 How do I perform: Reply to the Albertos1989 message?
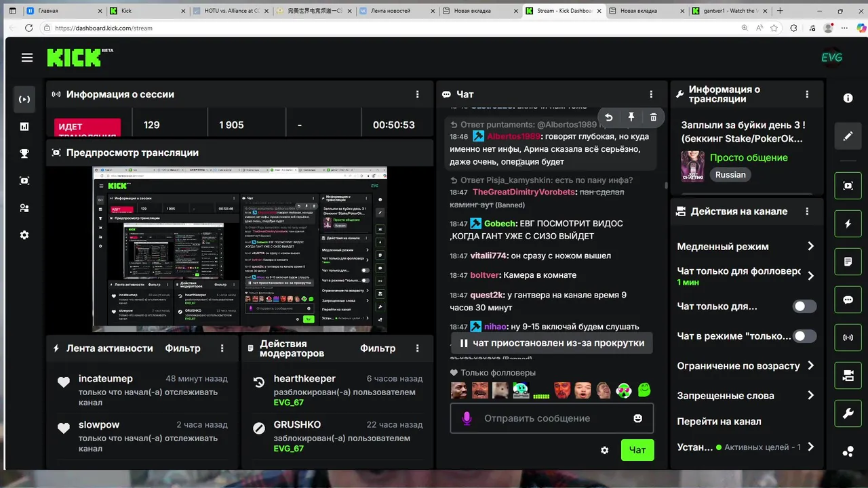tap(609, 117)
